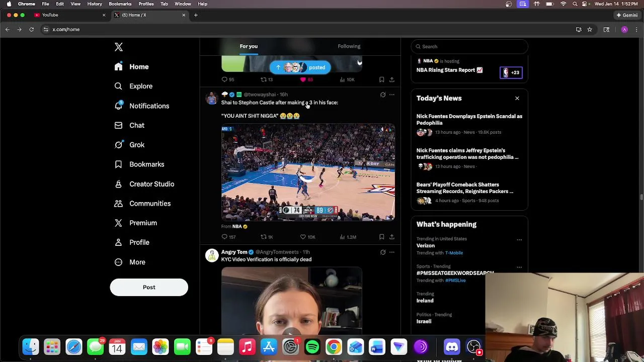Screen dimensions: 644x362
Task: Open Grok explain icon on Angry Tom post
Action: [383, 252]
